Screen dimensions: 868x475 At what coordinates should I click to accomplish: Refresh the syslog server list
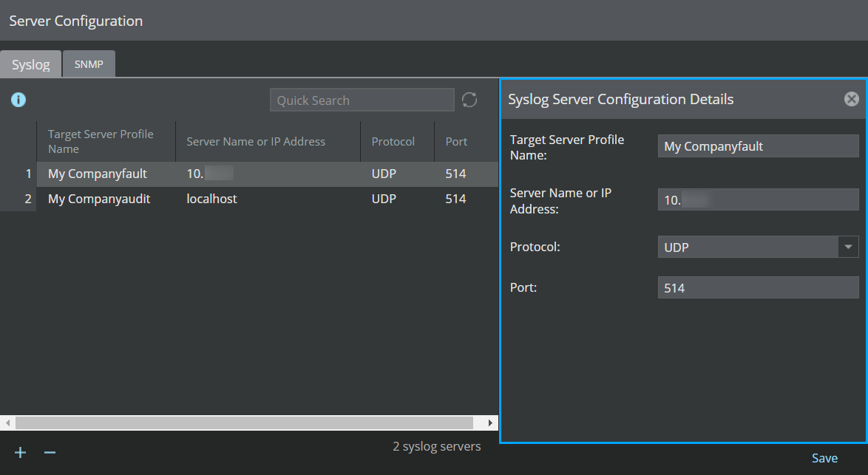pyautogui.click(x=469, y=100)
